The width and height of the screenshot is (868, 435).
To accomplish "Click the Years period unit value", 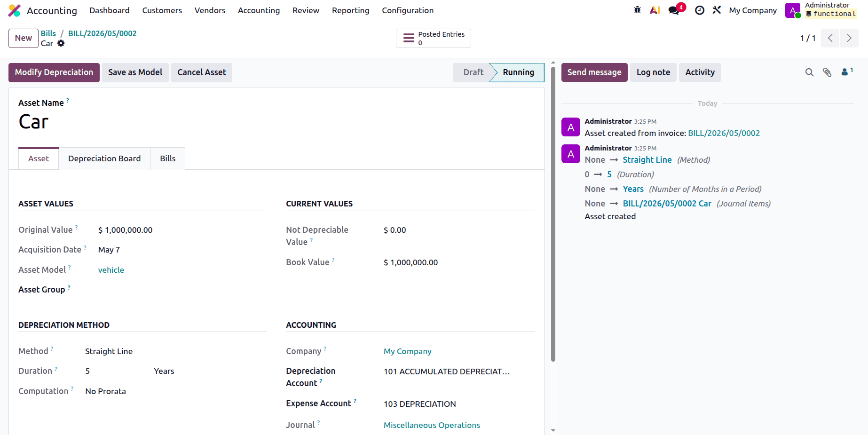I will pos(164,371).
